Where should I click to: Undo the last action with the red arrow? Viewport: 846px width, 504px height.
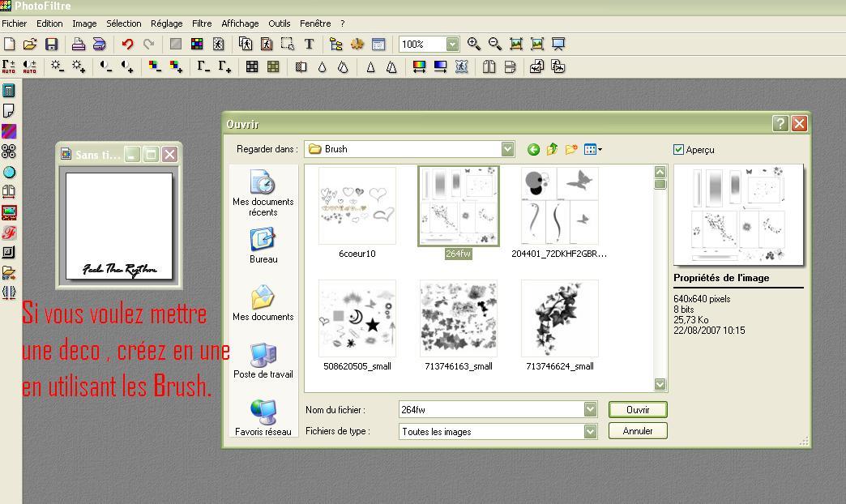click(x=127, y=45)
